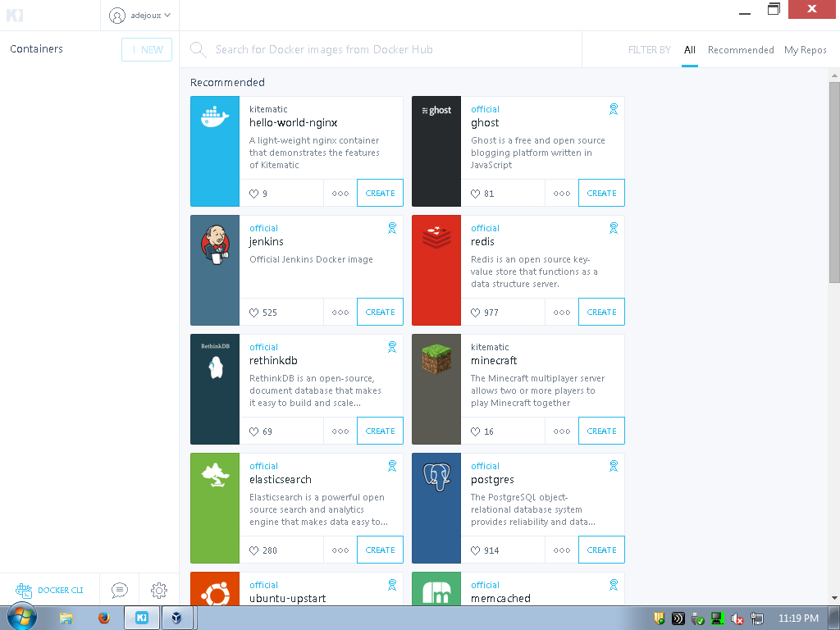Open more options for jenkins image
Screen dimensions: 840x630
tap(340, 313)
